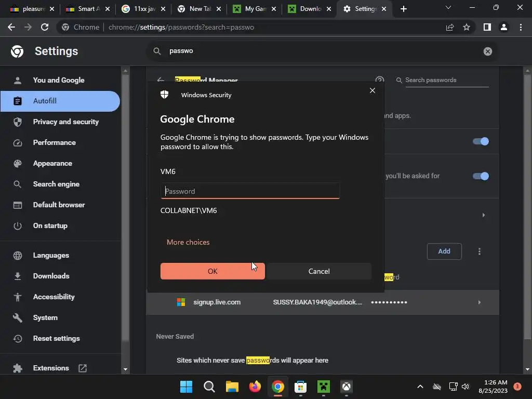Open Minecraft launcher from taskbar
Image resolution: width=532 pixels, height=399 pixels.
(323, 387)
